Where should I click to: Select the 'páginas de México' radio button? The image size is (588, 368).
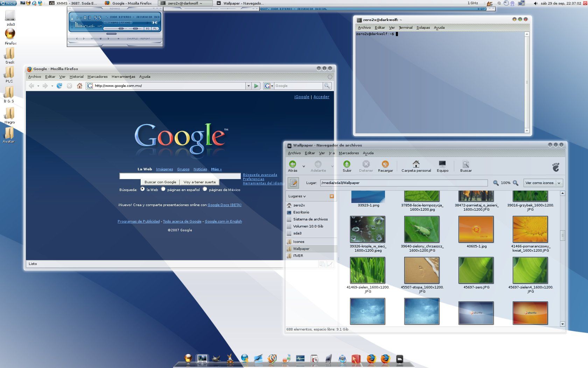click(205, 189)
